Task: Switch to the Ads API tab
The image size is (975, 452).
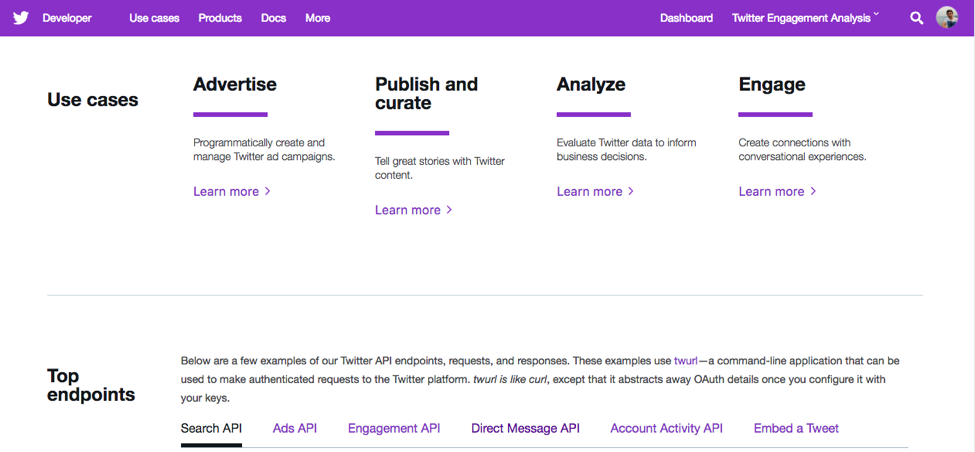Action: [295, 428]
